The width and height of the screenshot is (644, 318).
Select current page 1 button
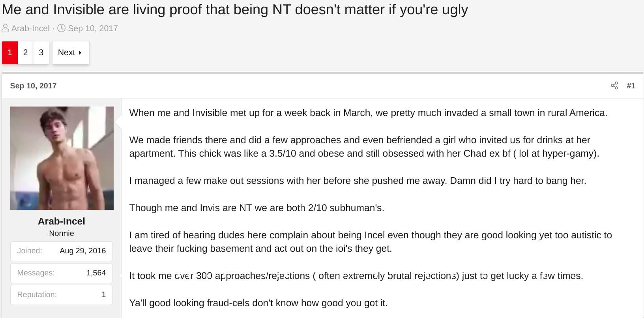coord(10,52)
